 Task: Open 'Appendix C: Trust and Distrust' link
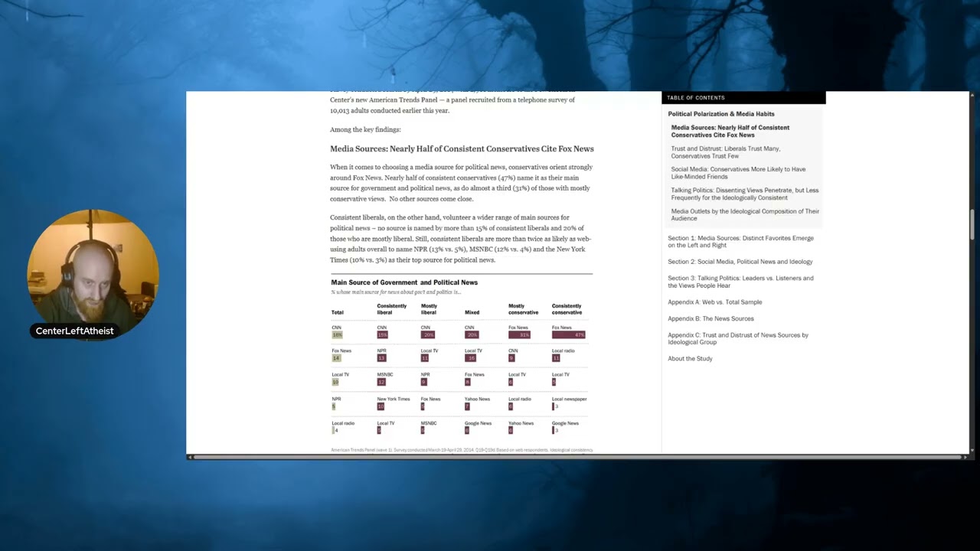pos(737,338)
